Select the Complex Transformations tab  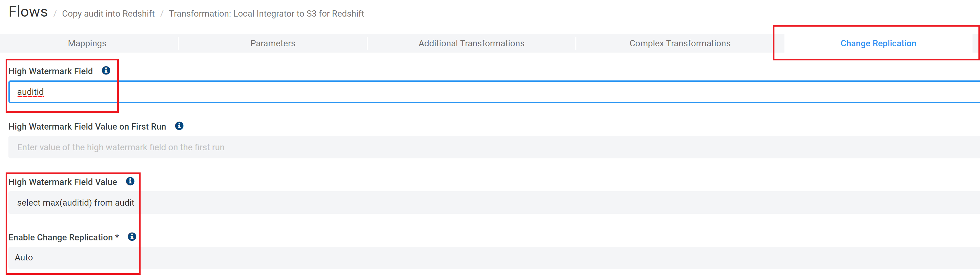[x=679, y=44]
